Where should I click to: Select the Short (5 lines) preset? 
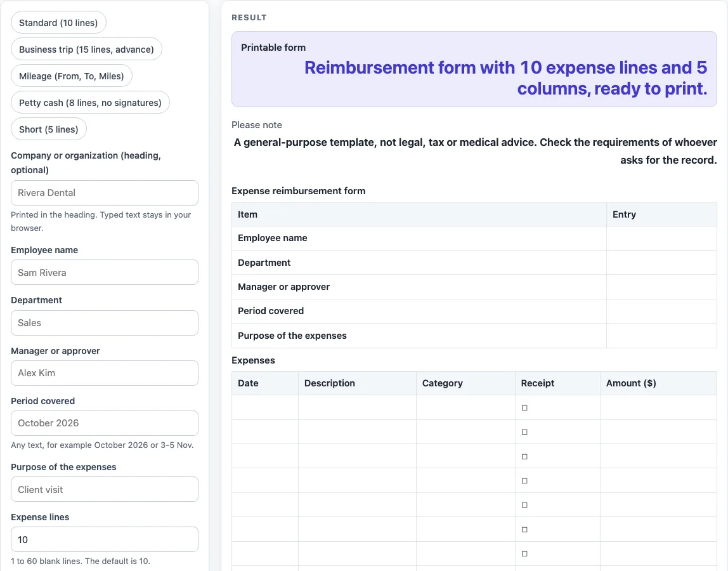[x=49, y=129]
